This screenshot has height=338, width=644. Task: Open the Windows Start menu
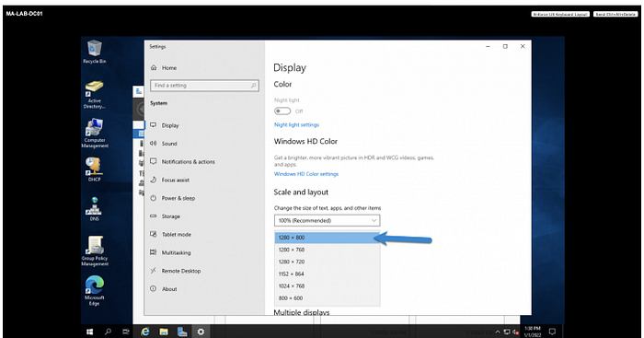[x=90, y=332]
